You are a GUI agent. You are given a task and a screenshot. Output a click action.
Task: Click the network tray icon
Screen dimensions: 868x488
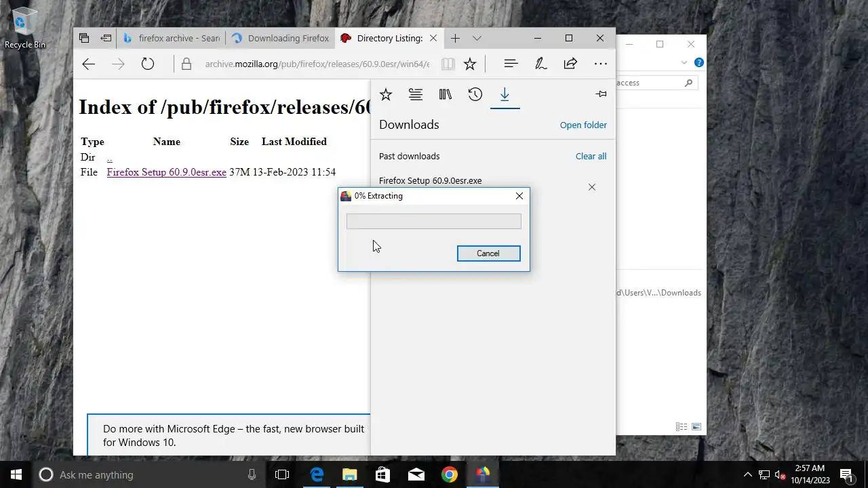[764, 474]
